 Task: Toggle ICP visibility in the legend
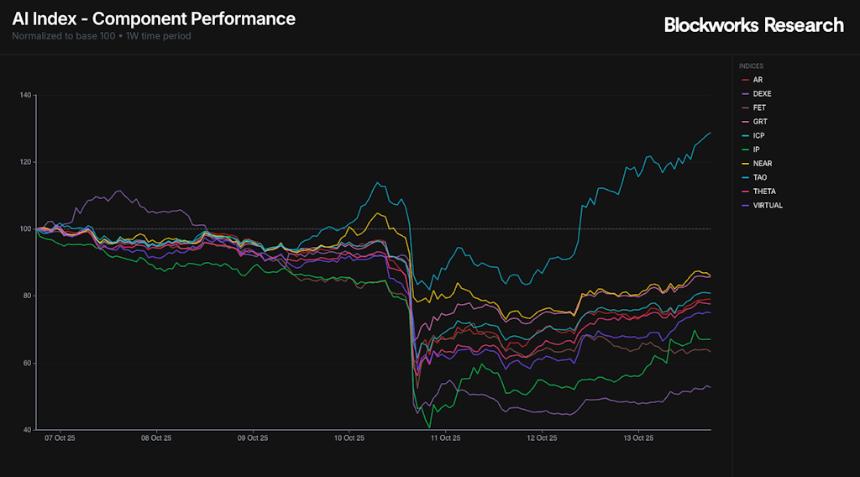click(758, 136)
